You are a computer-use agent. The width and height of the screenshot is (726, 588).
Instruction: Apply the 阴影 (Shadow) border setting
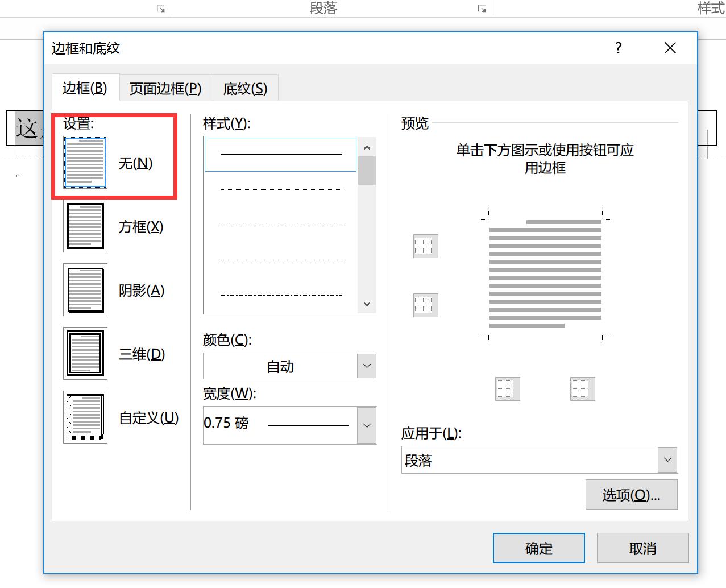click(85, 290)
